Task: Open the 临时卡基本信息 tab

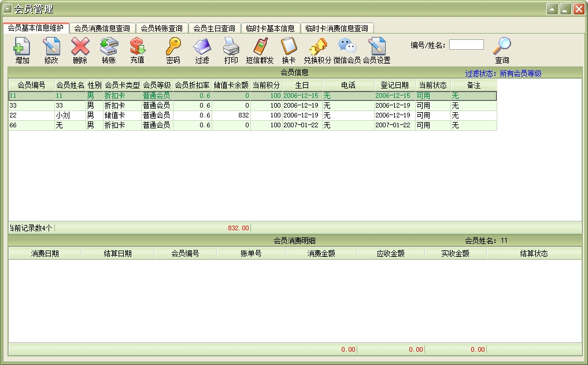Action: 270,28
